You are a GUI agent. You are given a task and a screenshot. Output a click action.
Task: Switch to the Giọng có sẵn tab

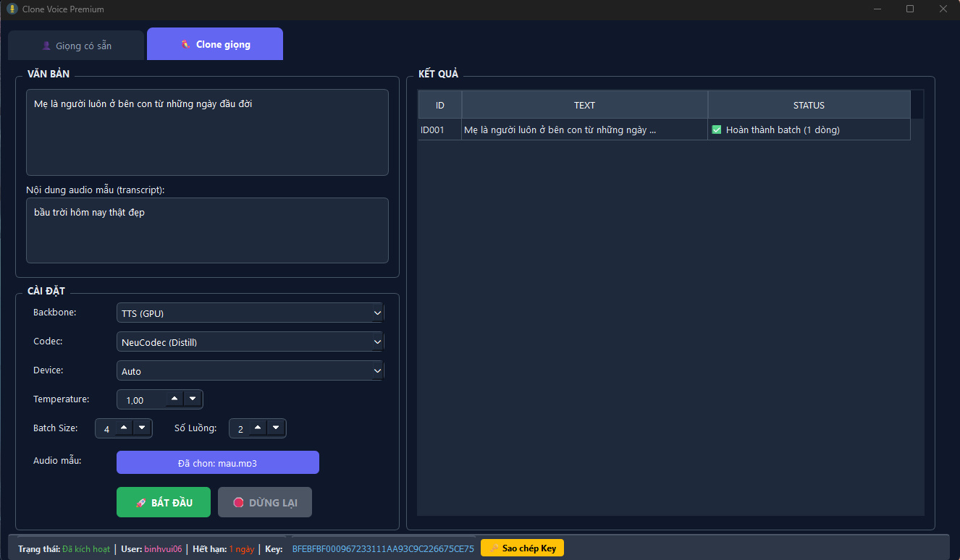coord(76,46)
